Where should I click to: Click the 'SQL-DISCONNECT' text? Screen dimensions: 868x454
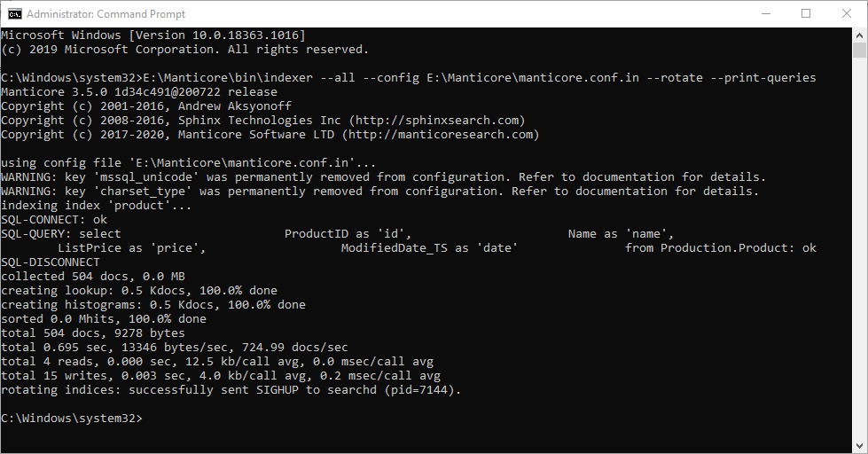(51, 262)
